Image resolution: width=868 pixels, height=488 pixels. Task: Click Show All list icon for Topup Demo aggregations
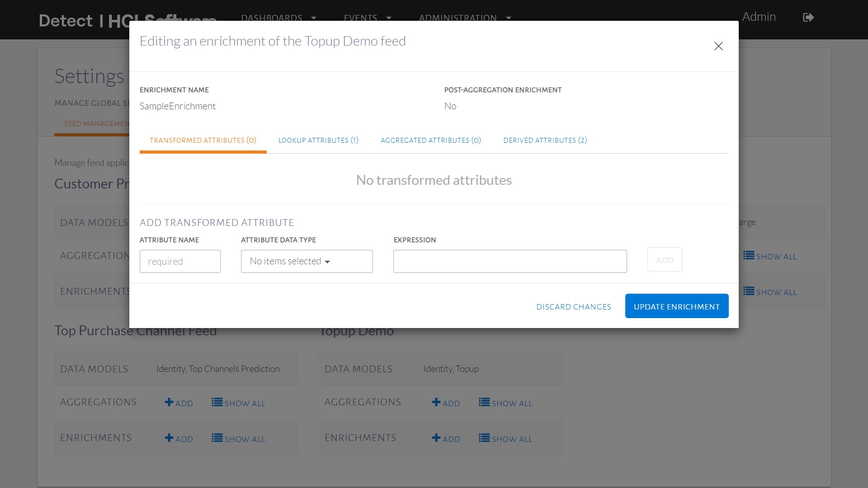tap(484, 402)
